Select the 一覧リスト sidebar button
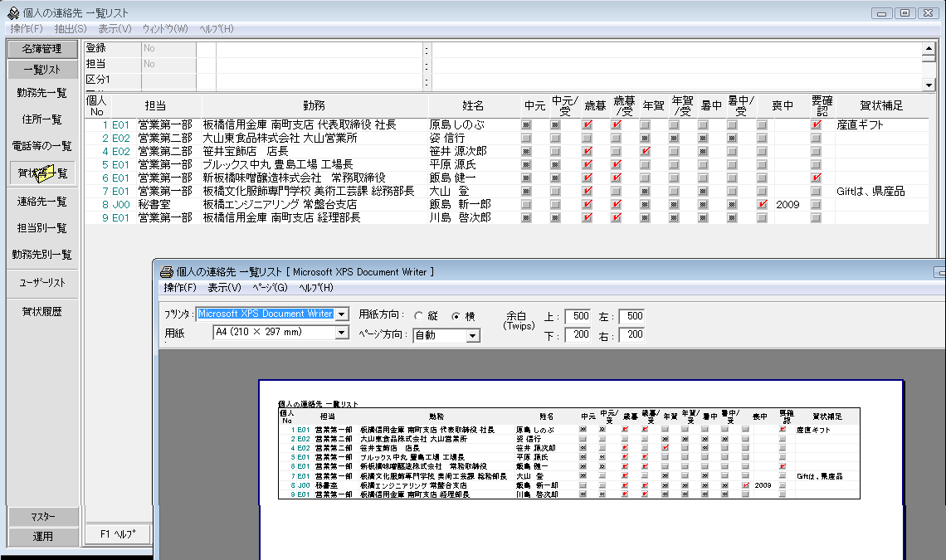 click(x=42, y=70)
